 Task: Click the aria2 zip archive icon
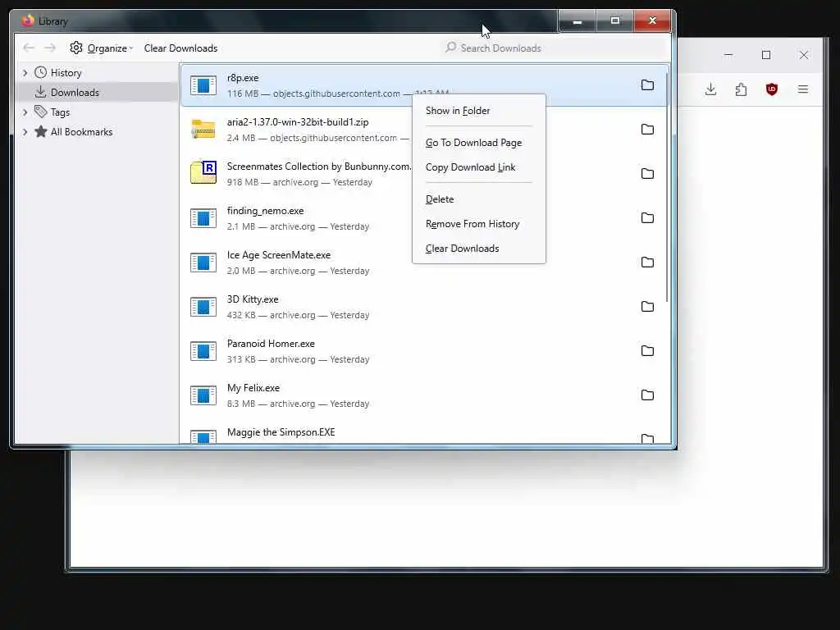point(203,129)
